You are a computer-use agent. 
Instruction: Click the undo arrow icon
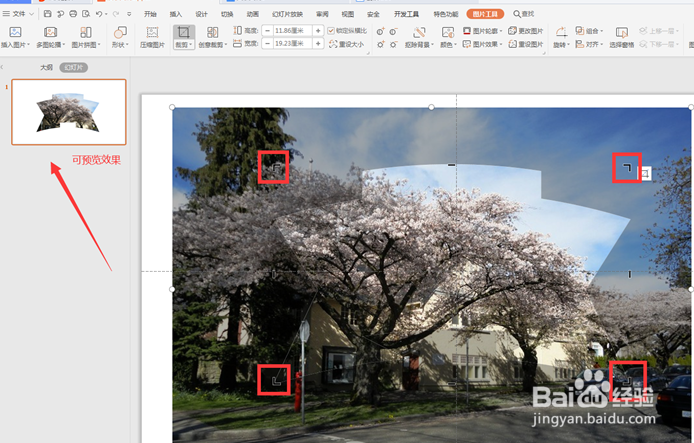[99, 14]
